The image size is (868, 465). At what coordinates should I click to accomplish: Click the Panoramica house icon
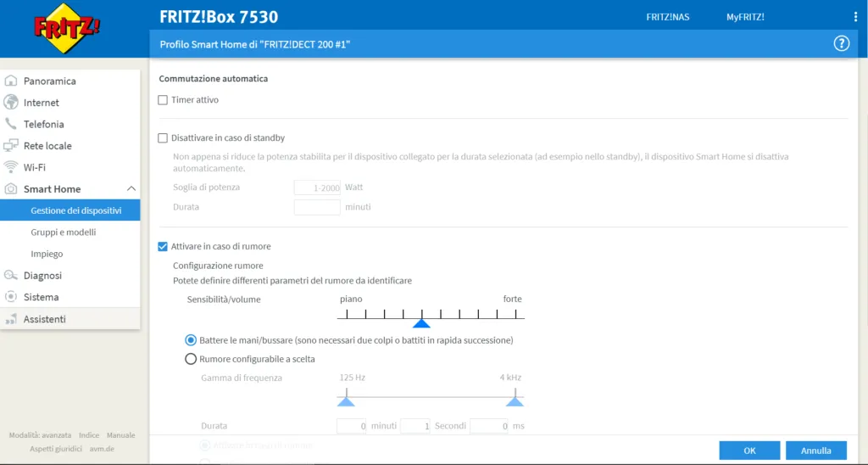(10, 81)
